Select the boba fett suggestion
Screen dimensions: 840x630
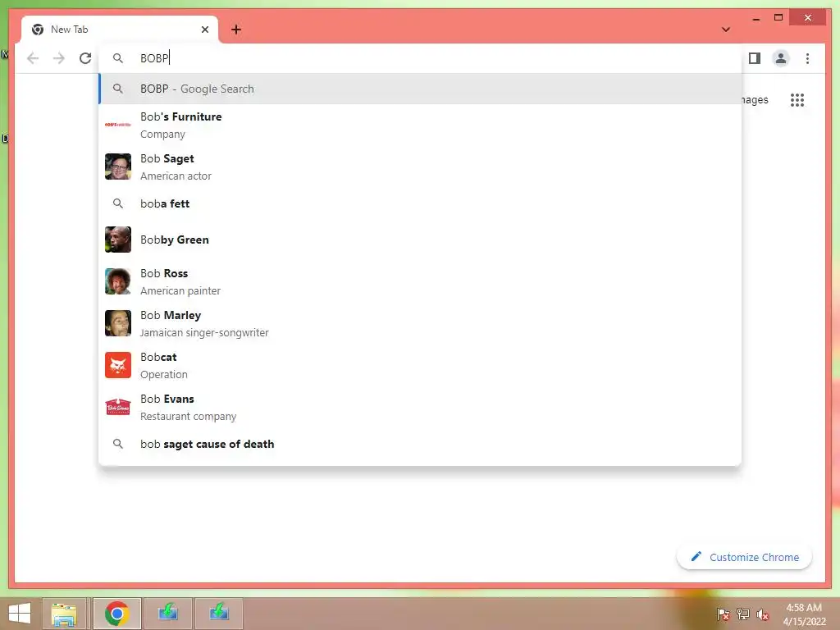[420, 203]
